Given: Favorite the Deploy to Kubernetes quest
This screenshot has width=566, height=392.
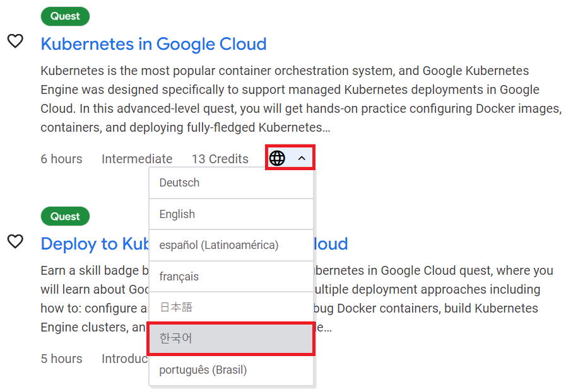Looking at the screenshot, I should (15, 241).
